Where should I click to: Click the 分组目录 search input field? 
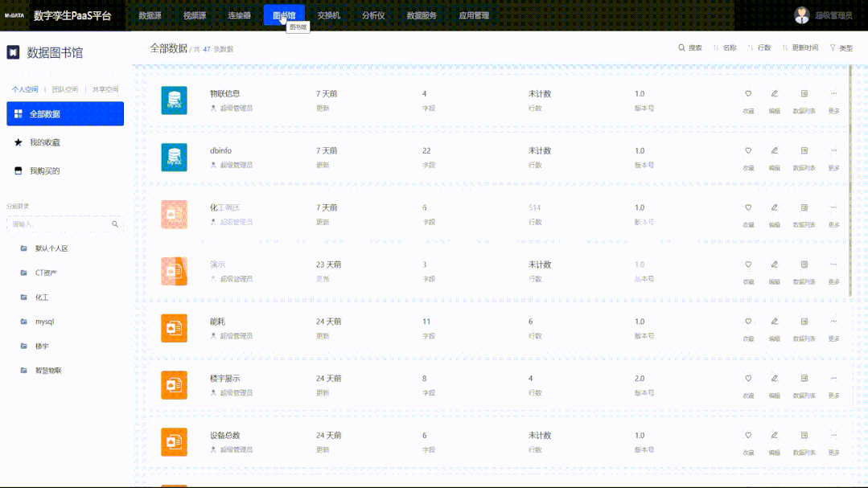pyautogui.click(x=59, y=224)
